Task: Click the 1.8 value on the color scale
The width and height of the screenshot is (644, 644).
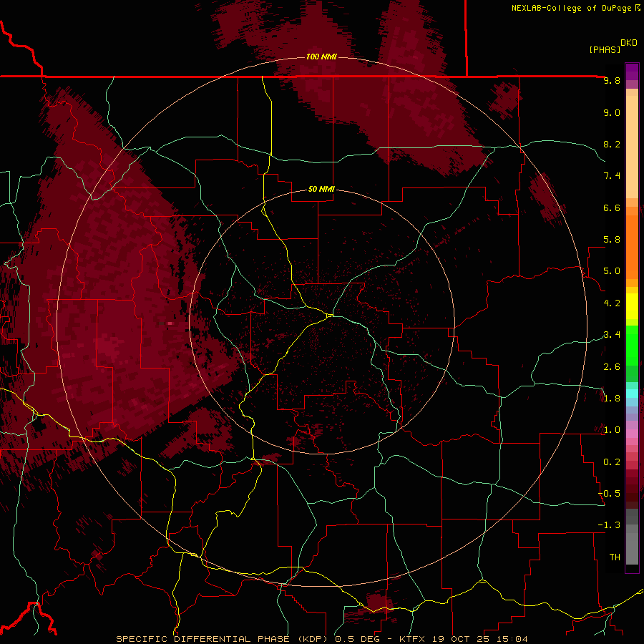Action: pos(612,399)
